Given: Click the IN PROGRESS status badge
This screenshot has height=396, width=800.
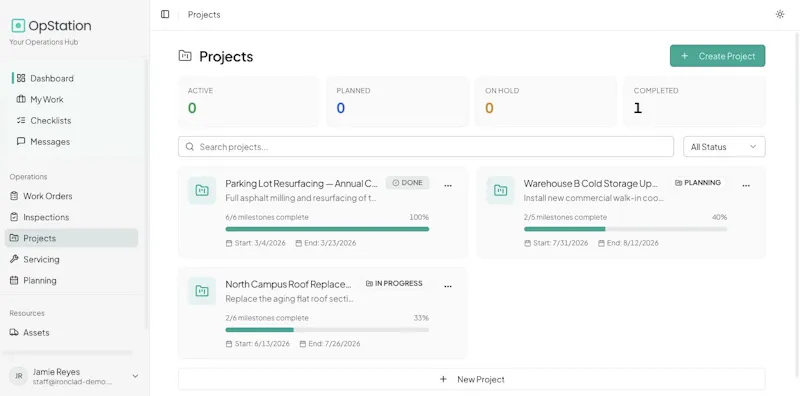Looking at the screenshot, I should pyautogui.click(x=394, y=283).
